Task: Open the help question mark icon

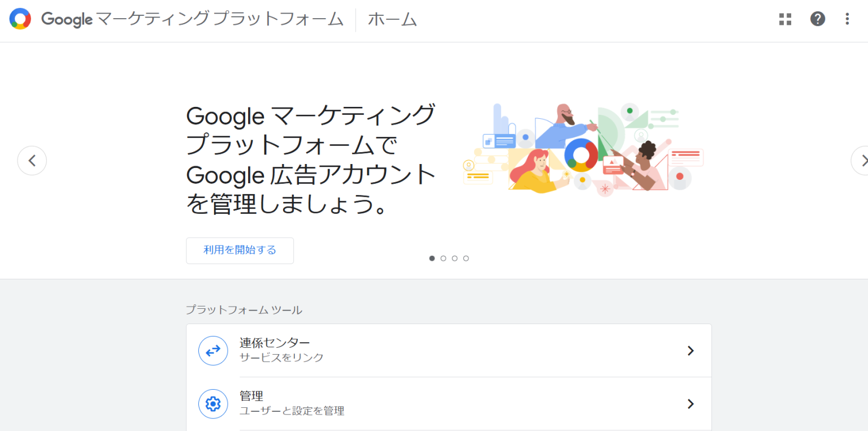Action: tap(817, 19)
